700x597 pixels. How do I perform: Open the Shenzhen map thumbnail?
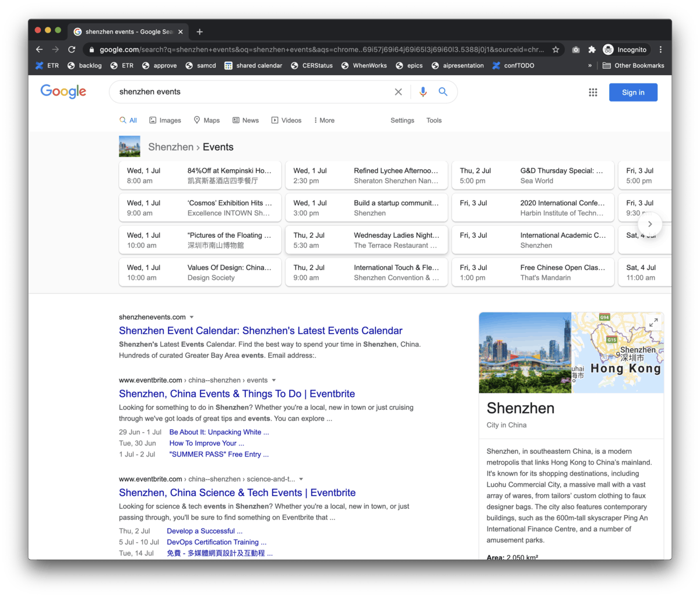[617, 353]
